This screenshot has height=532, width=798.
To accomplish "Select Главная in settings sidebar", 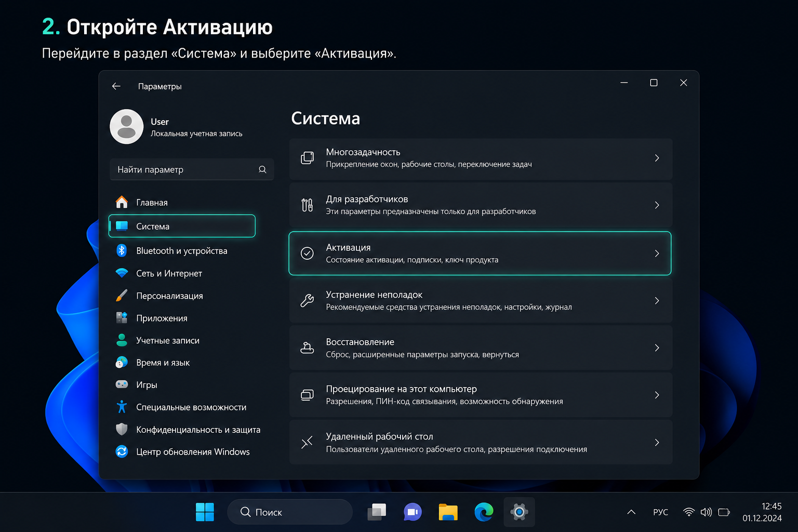I will point(182,202).
